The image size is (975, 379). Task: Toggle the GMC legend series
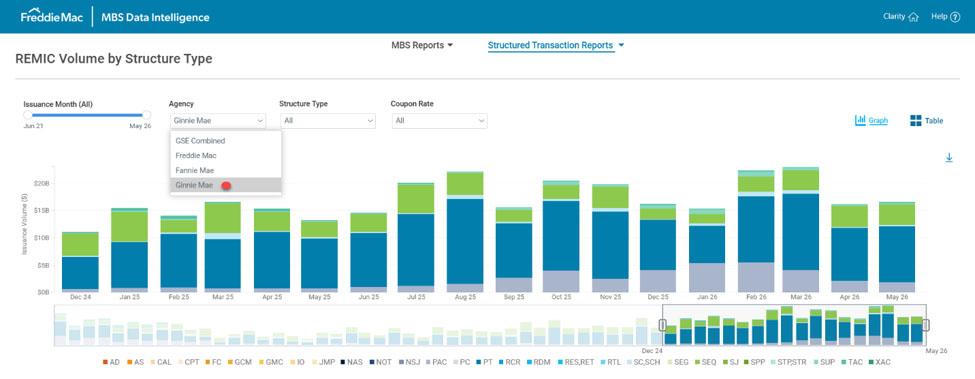click(x=270, y=361)
